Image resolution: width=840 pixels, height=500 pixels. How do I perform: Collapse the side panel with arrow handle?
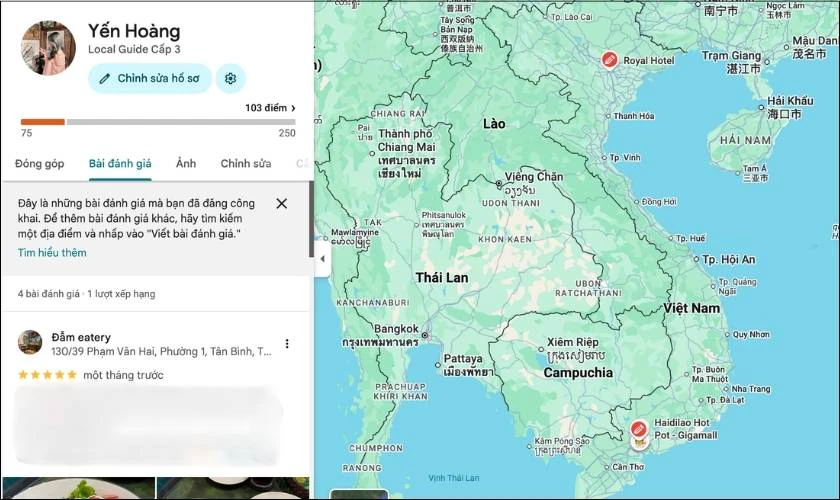[x=322, y=259]
